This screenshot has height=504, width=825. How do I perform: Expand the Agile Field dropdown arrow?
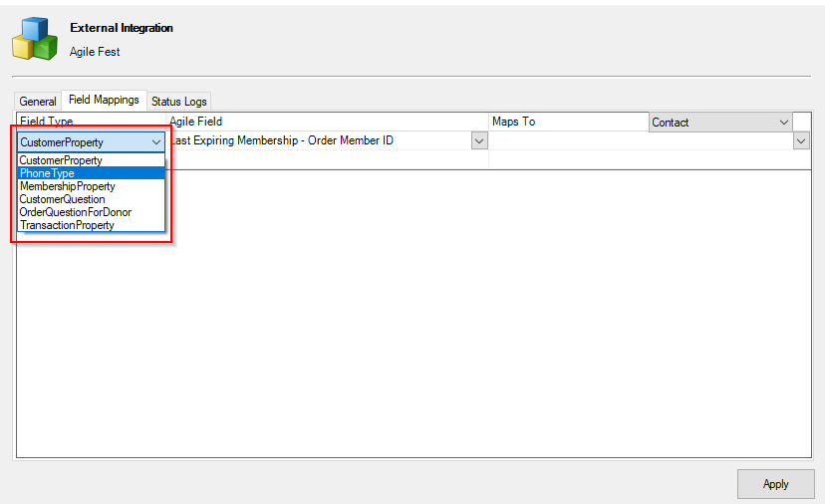[479, 141]
